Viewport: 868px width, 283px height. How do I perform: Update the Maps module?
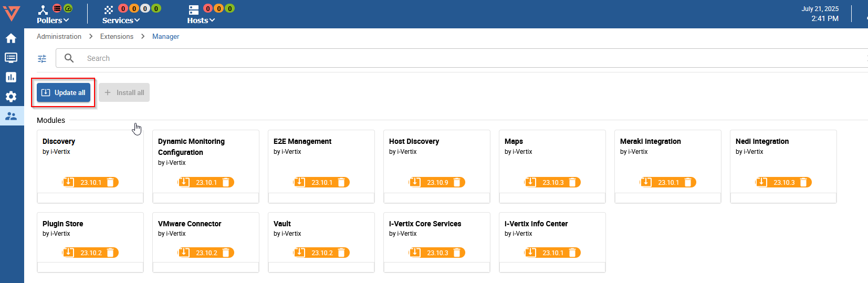[531, 182]
